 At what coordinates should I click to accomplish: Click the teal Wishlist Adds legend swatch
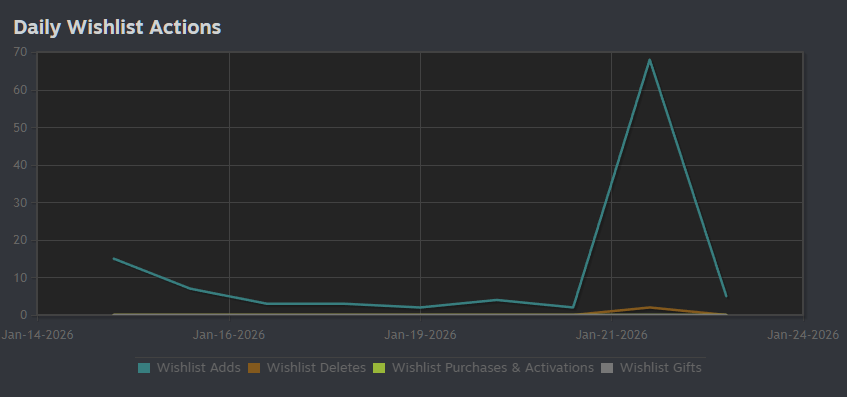point(144,368)
